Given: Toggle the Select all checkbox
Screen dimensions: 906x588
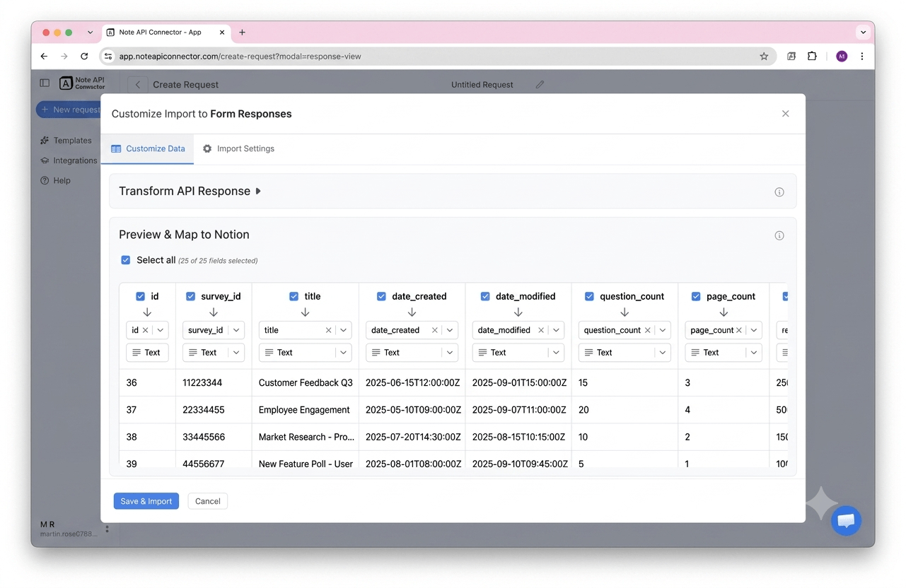Looking at the screenshot, I should (125, 260).
